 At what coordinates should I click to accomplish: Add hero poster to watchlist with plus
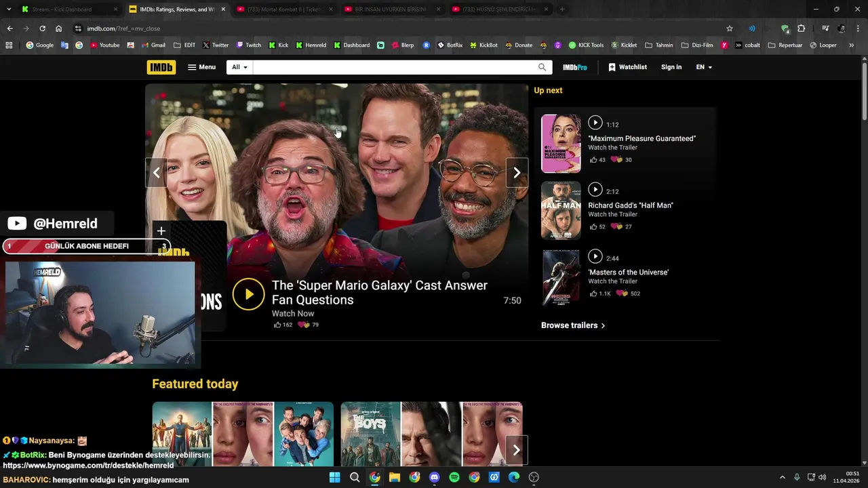pos(161,231)
